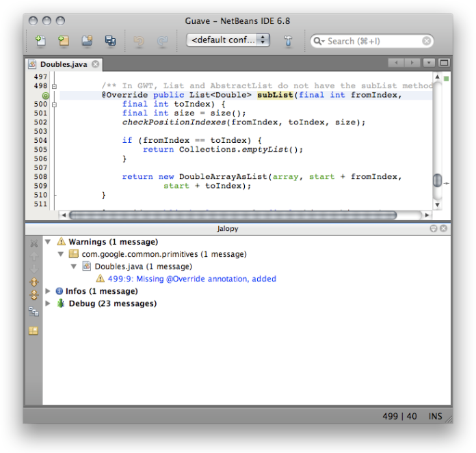Click the New File toolbar icon
Viewport: 476px width, 453px height.
coord(40,40)
